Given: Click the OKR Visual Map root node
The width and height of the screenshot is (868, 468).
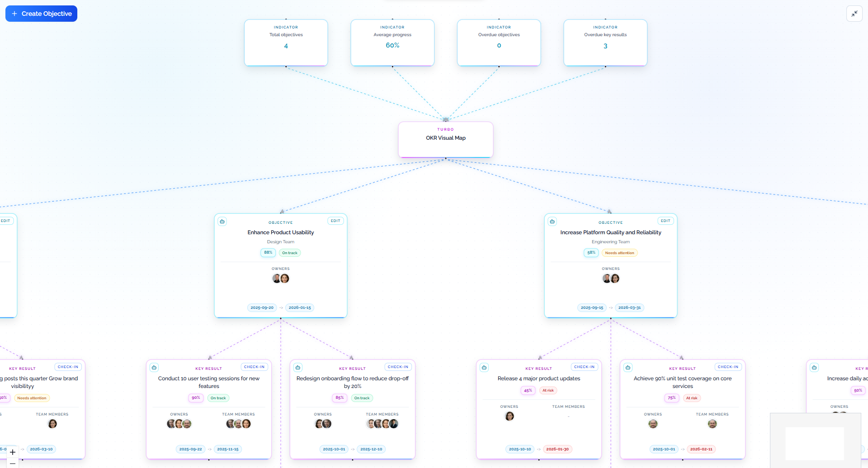Looking at the screenshot, I should (x=445, y=139).
